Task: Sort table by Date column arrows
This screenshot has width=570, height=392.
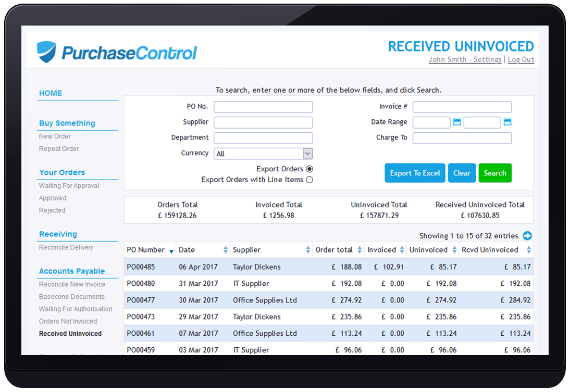Action: 226,249
